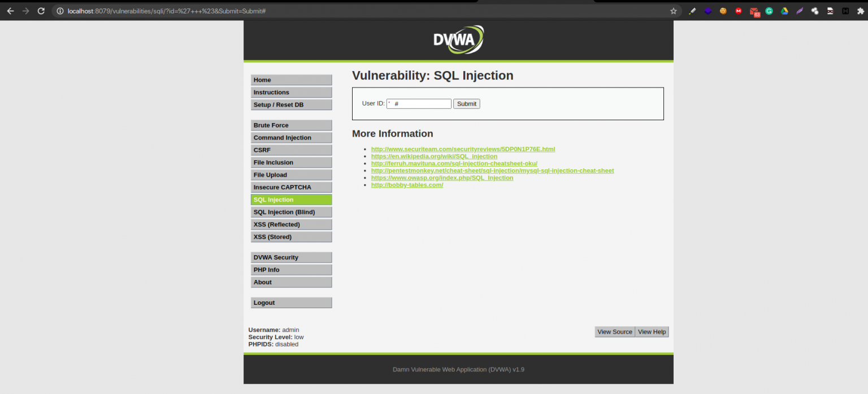This screenshot has height=394, width=868.
Task: Bookmark this page using the star icon
Action: point(674,11)
